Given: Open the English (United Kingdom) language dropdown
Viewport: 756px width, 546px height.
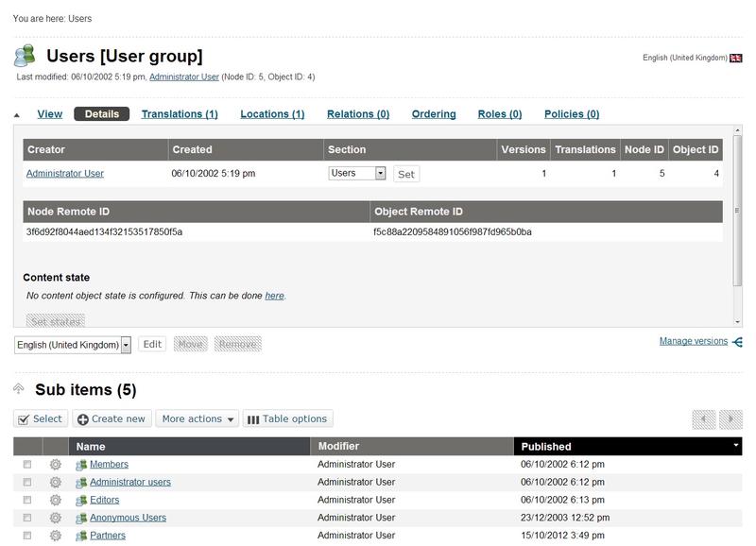Looking at the screenshot, I should [73, 345].
